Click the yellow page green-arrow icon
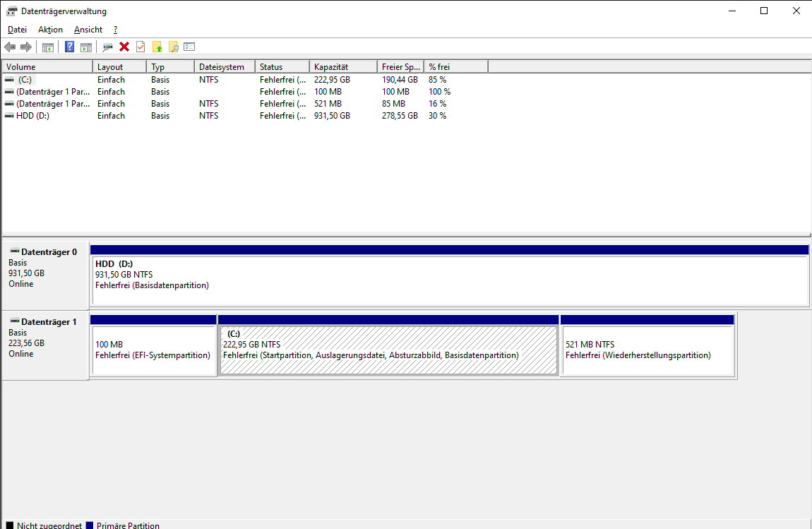 coord(157,47)
